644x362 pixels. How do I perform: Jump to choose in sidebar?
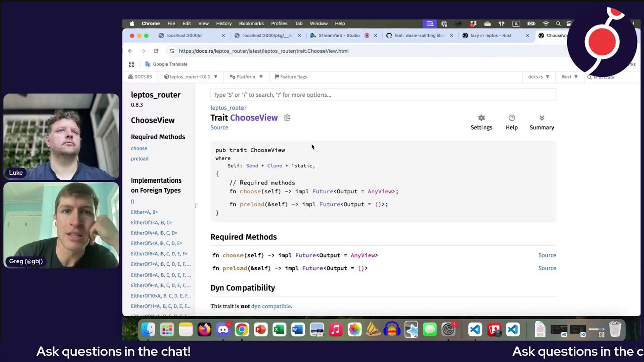coord(139,148)
